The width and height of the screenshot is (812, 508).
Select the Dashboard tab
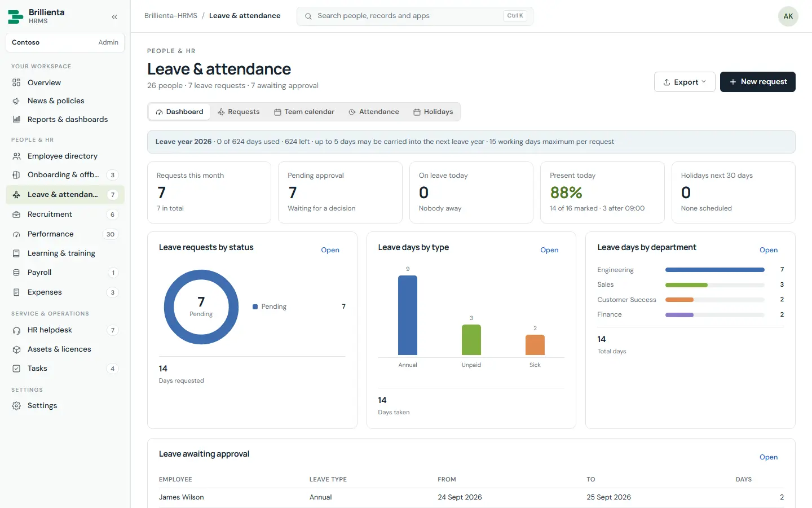point(179,112)
